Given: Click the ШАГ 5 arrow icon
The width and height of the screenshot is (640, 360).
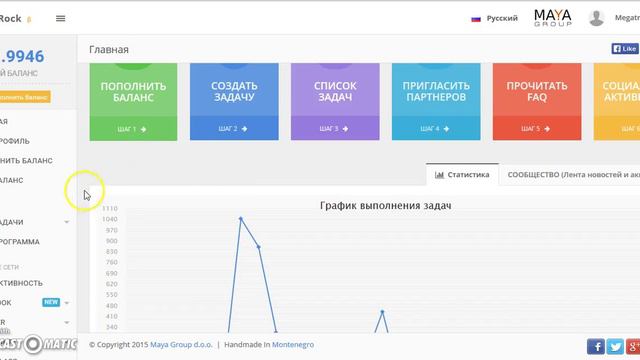Looking at the screenshot, I should pyautogui.click(x=547, y=129).
